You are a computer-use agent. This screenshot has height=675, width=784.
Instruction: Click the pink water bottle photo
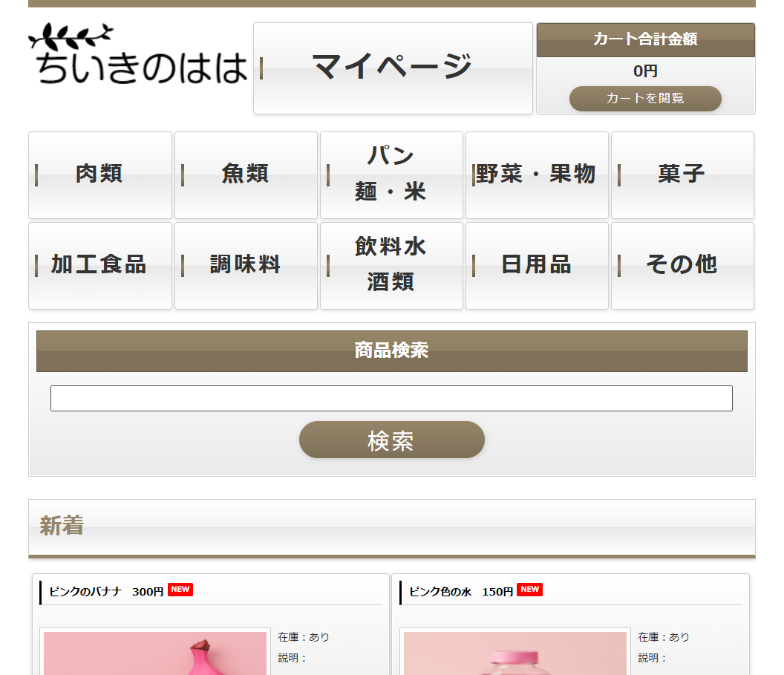point(514,653)
